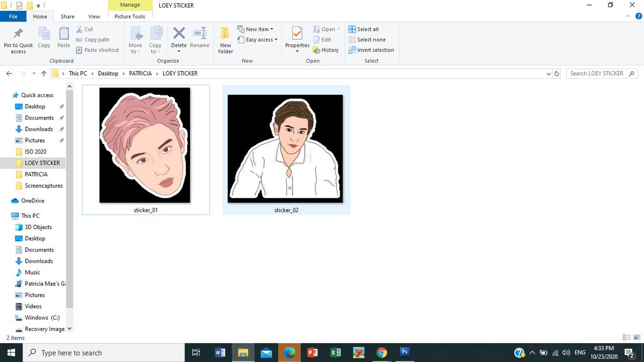Open Videos under This PC
The width and height of the screenshot is (644, 362).
click(x=33, y=306)
